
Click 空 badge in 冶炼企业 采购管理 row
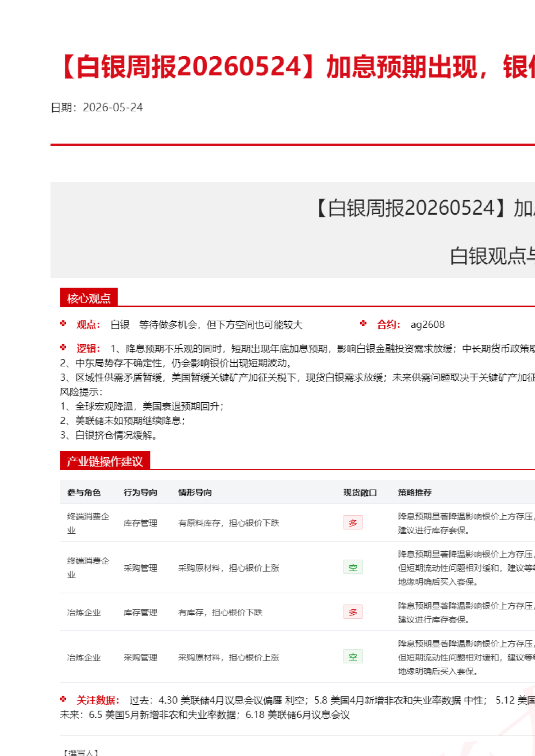point(353,657)
